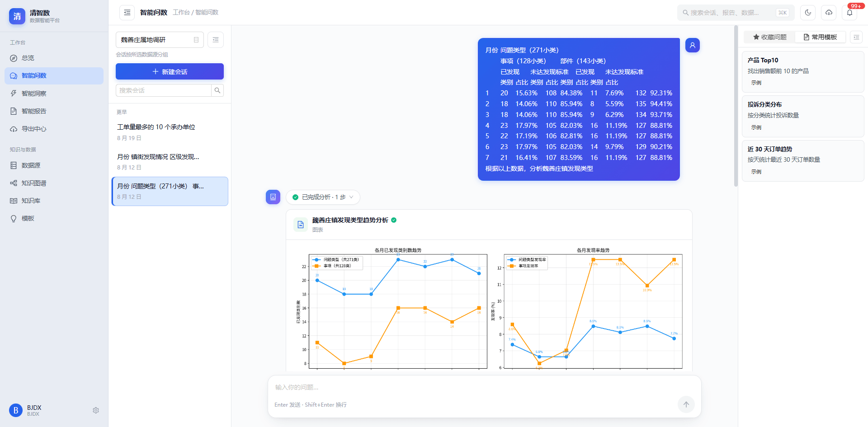Click the conversation list toggle icon
Screen dimensions: 868x427
pyautogui.click(x=216, y=40)
